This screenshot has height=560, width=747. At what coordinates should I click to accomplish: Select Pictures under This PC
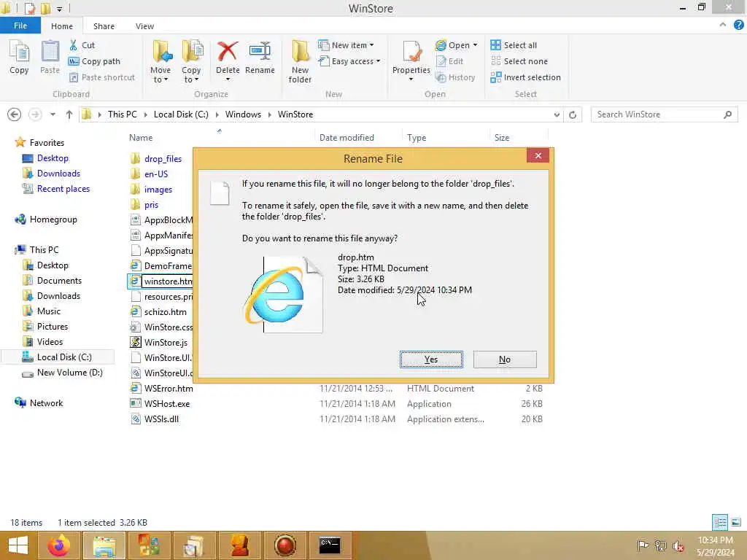pyautogui.click(x=46, y=326)
